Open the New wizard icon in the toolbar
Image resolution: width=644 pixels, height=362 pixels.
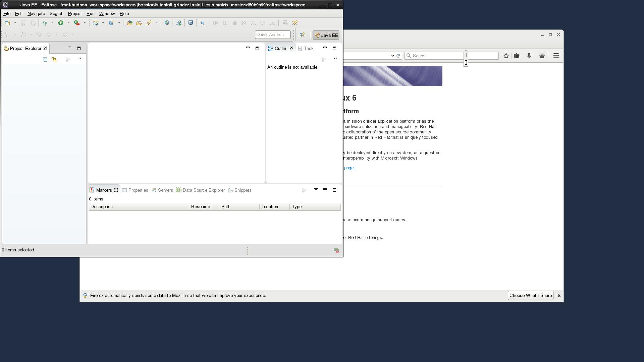pos(7,23)
